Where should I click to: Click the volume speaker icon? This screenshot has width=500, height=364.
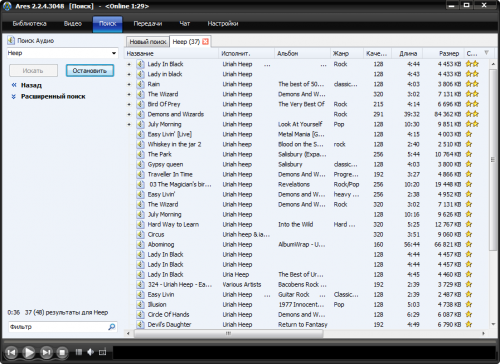coord(90,352)
